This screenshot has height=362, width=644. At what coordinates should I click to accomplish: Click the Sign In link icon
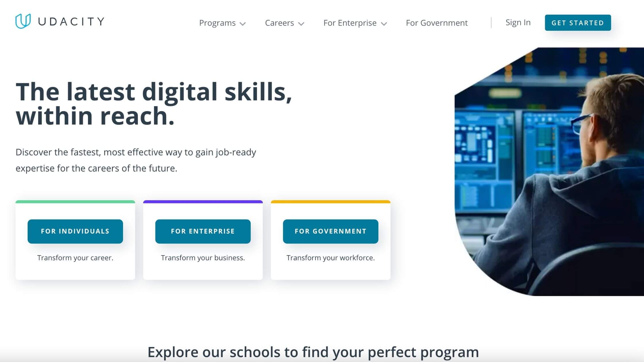pos(517,22)
